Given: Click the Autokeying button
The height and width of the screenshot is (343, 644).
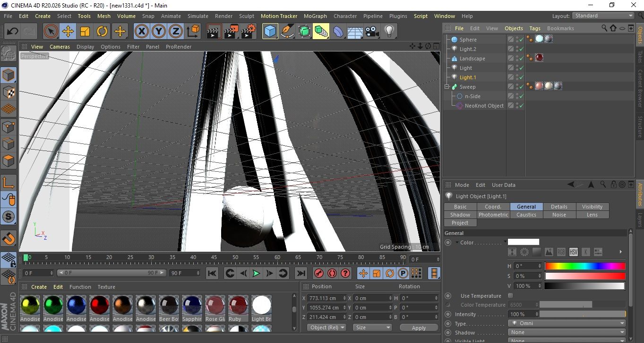Looking at the screenshot, I should tap(332, 273).
